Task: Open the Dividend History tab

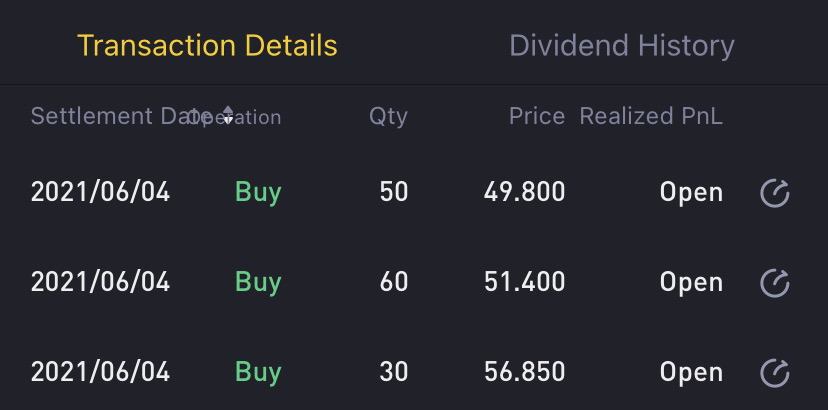Action: [621, 45]
